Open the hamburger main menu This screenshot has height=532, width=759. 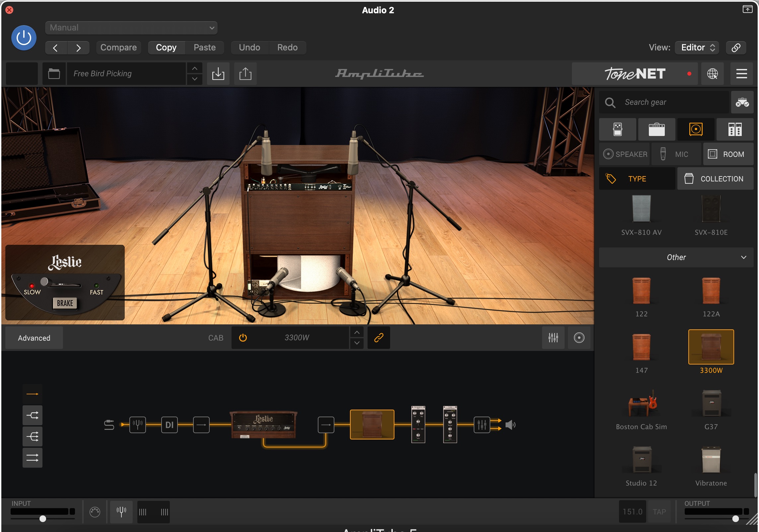pyautogui.click(x=742, y=74)
